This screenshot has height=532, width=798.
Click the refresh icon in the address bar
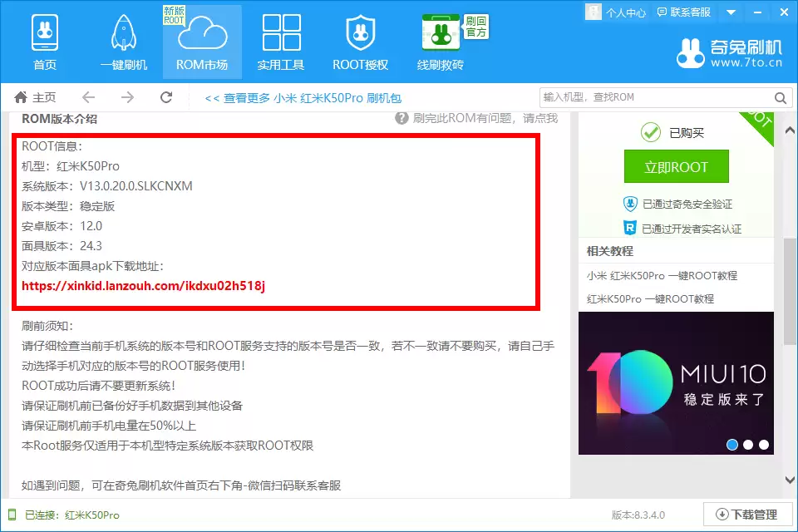pyautogui.click(x=165, y=96)
